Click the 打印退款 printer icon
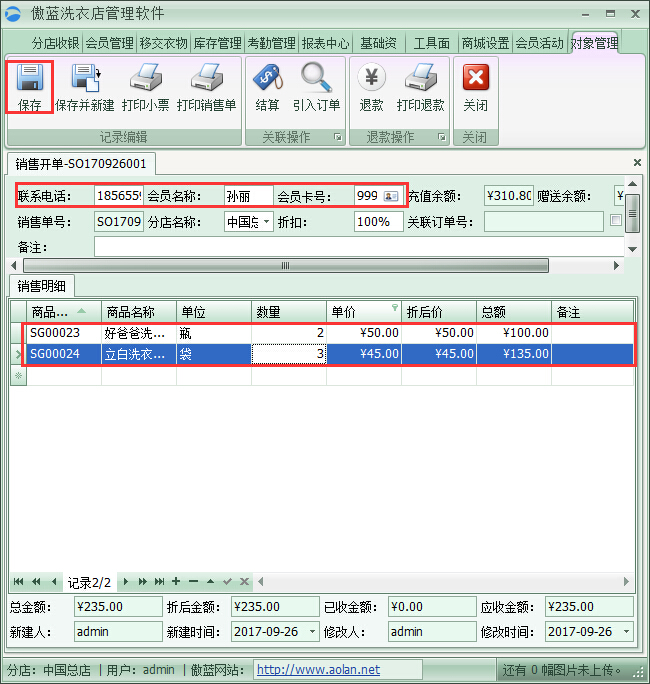The image size is (650, 684). coord(420,78)
